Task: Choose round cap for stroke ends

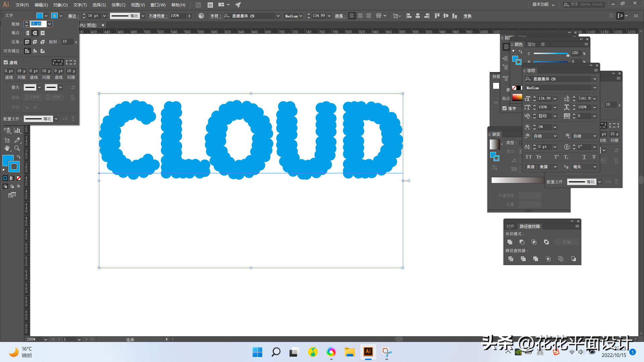Action: pos(35,33)
